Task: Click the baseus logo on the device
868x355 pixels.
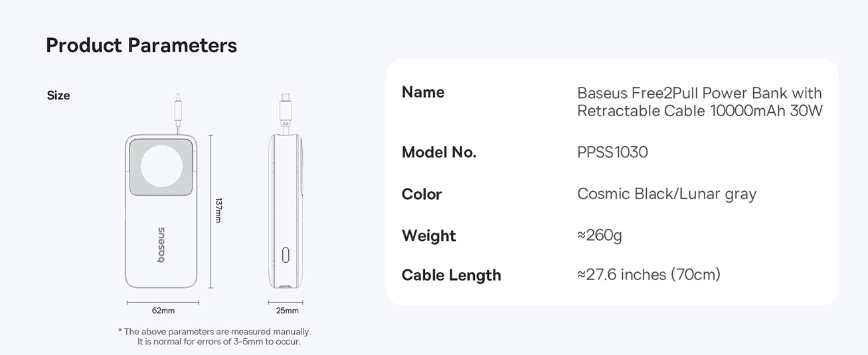Action: point(161,245)
